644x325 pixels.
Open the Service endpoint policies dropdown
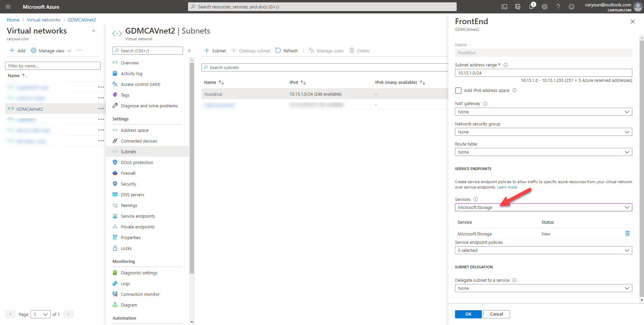[x=543, y=250]
